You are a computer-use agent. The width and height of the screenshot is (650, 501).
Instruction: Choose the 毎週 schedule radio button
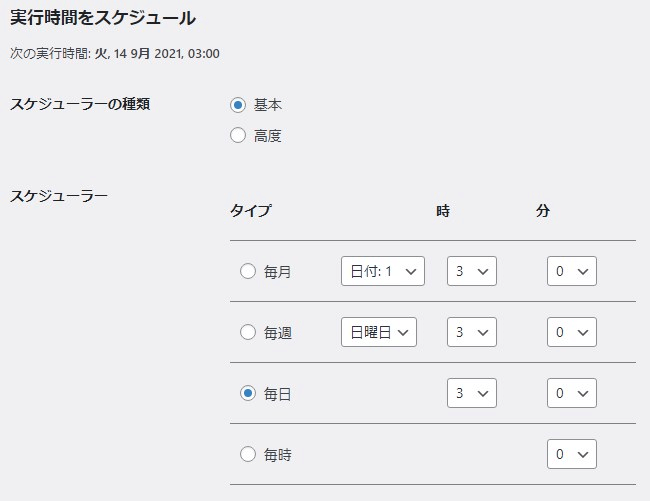[x=247, y=332]
